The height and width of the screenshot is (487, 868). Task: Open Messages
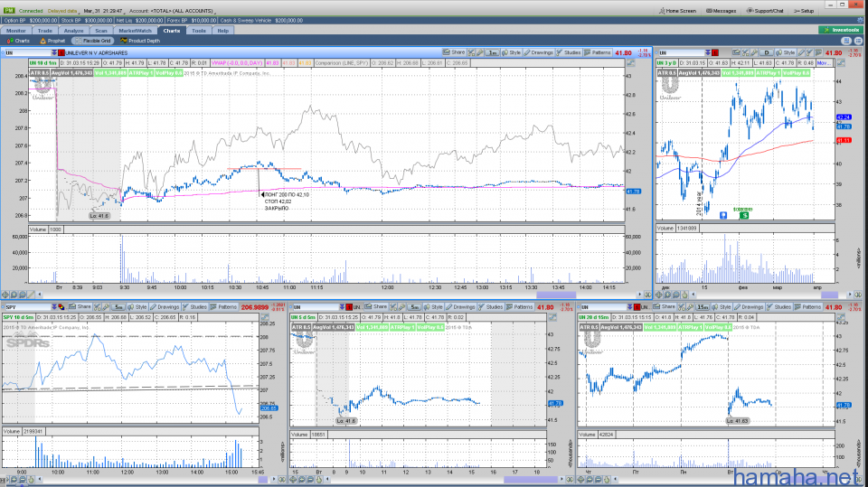click(722, 11)
